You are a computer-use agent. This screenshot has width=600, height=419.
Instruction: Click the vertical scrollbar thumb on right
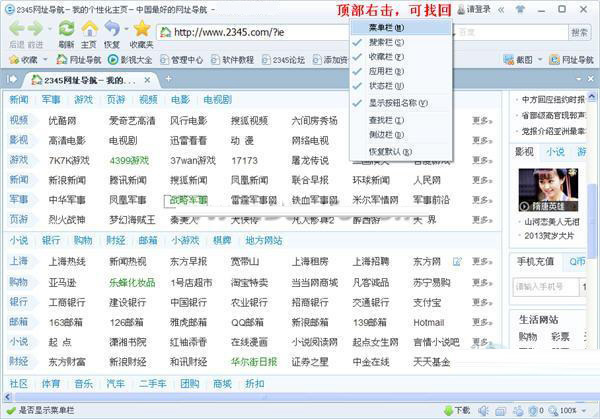(592, 220)
